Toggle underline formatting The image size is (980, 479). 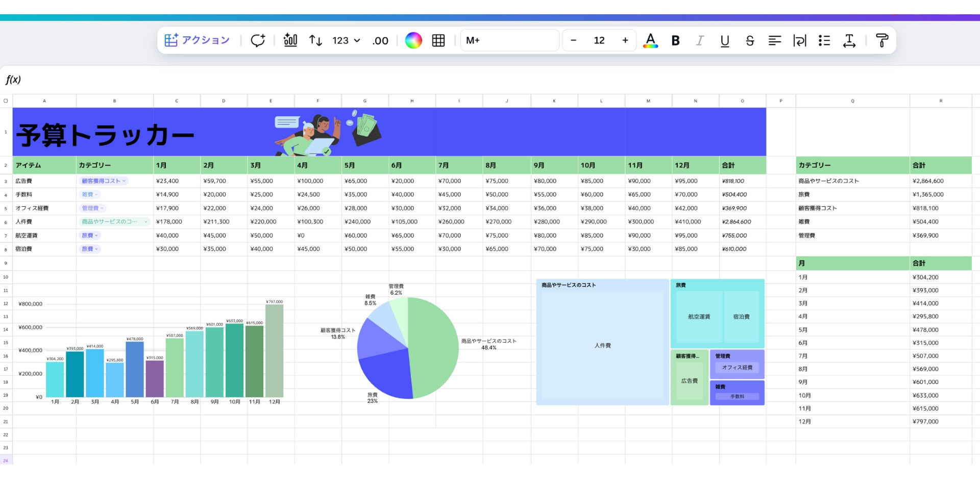(x=725, y=40)
